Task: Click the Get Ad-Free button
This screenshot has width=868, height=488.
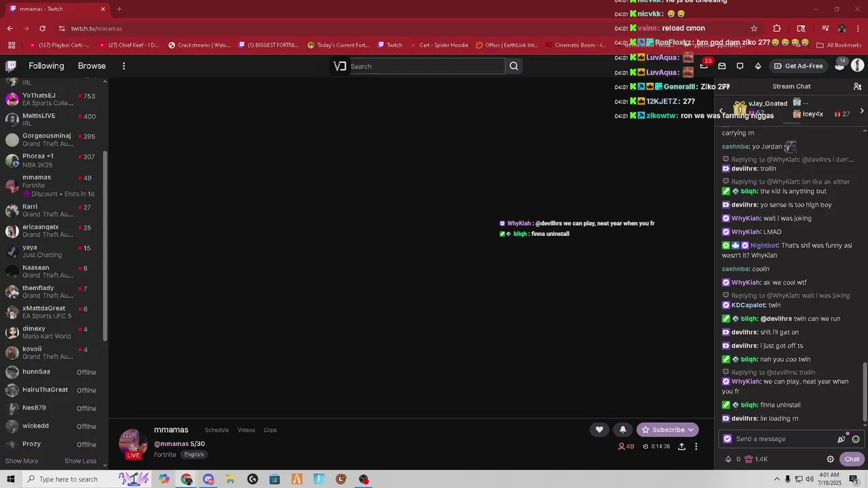Action: pyautogui.click(x=798, y=66)
